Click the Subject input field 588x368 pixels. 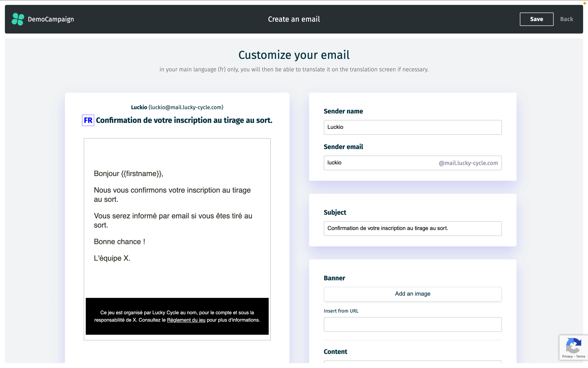[412, 228]
